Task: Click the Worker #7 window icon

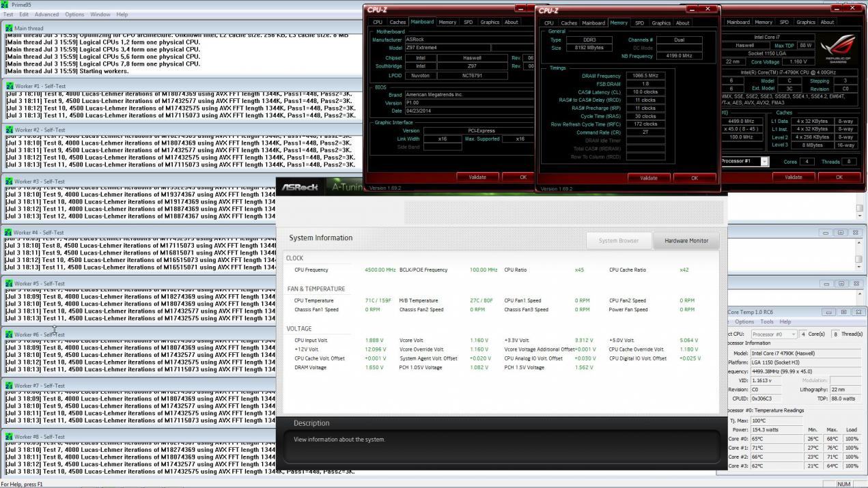Action: pyautogui.click(x=9, y=386)
